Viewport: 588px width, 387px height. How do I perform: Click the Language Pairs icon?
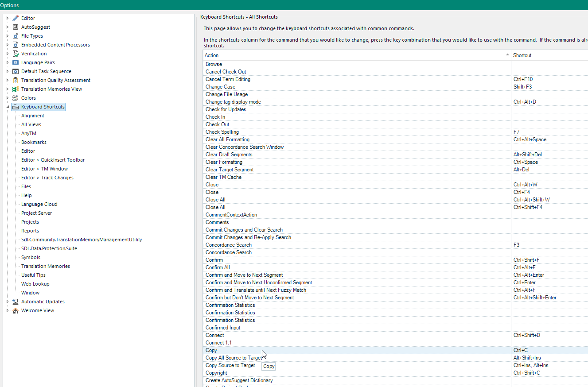click(x=16, y=62)
